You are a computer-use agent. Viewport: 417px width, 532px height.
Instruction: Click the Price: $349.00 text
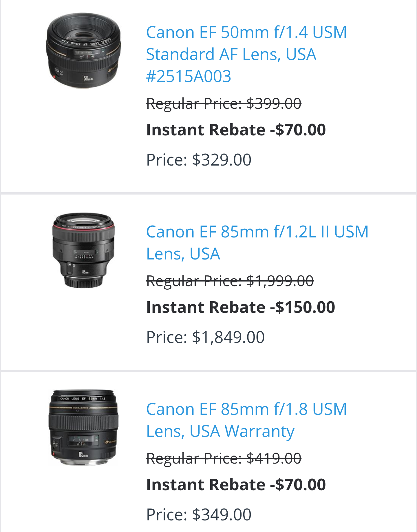(x=199, y=515)
